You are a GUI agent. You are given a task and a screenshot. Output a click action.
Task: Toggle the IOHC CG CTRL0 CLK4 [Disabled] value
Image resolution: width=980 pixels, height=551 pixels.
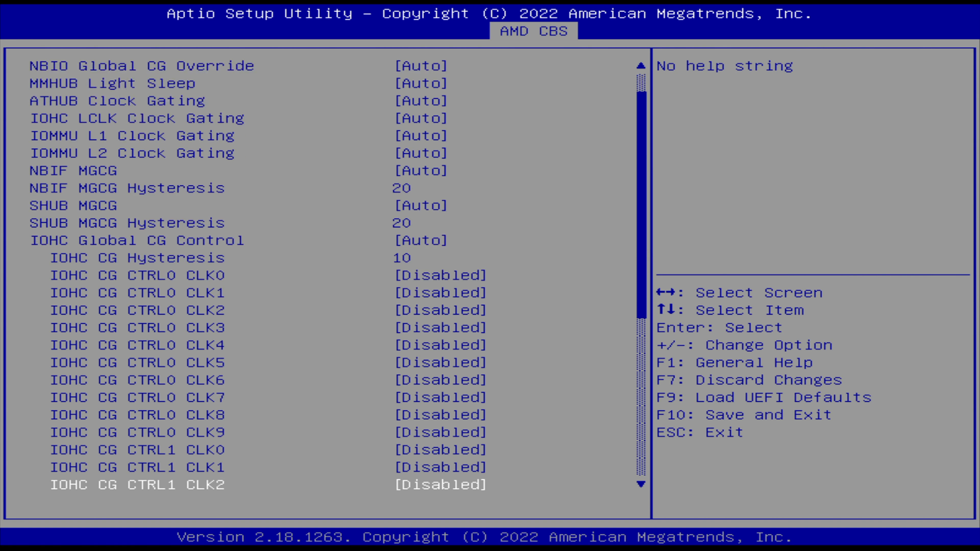(440, 345)
